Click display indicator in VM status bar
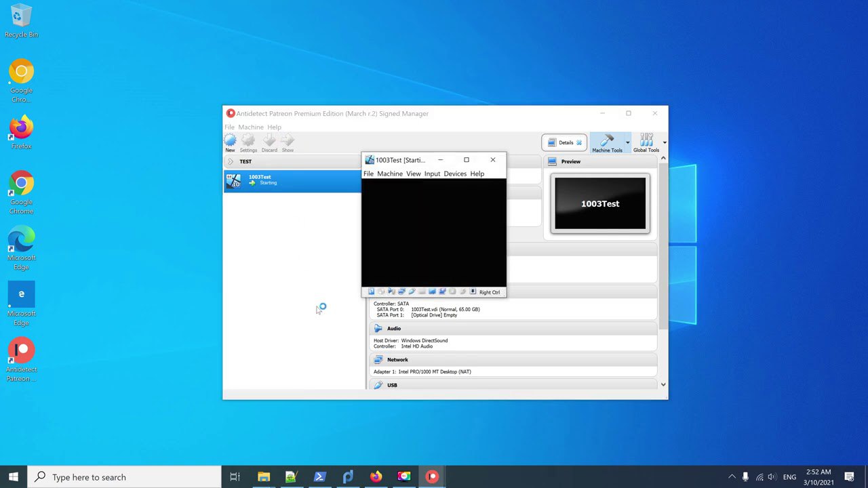 pos(432,292)
